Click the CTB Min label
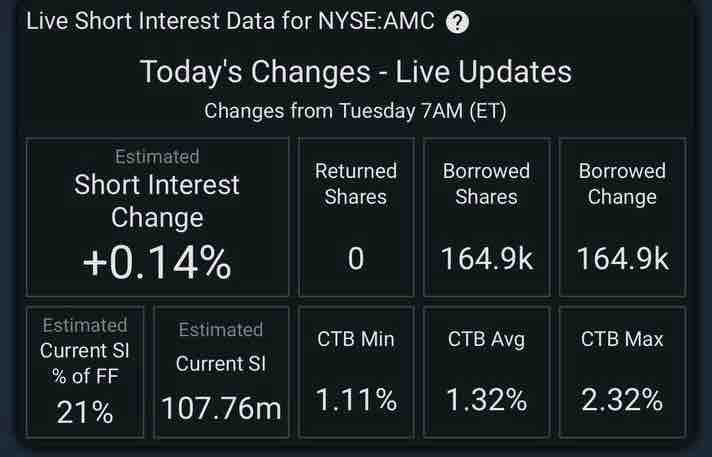The width and height of the screenshot is (712, 457). (x=356, y=340)
